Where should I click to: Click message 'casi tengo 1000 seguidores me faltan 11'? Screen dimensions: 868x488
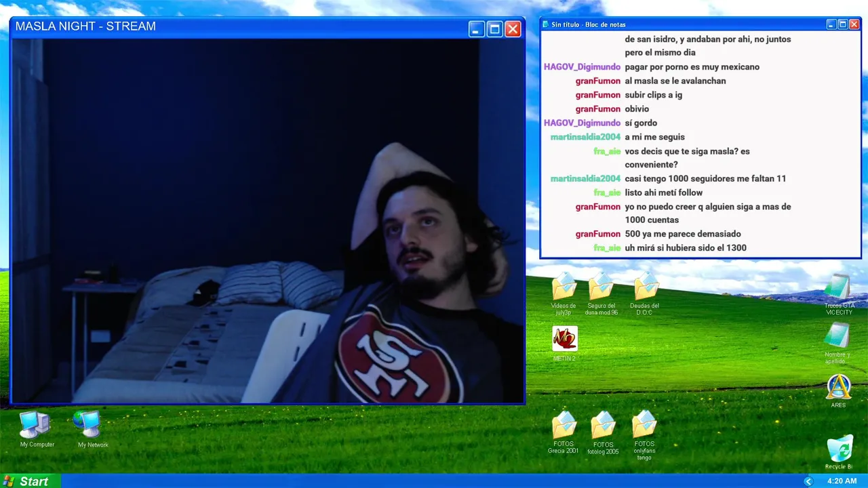(x=705, y=179)
